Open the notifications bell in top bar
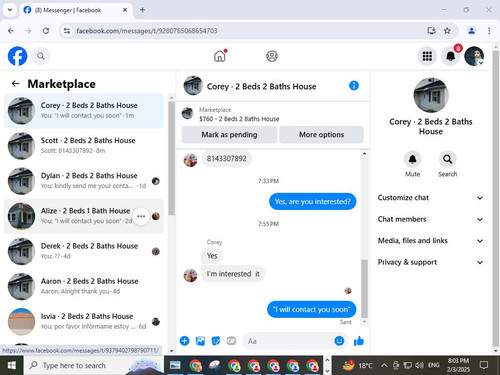 [x=451, y=56]
